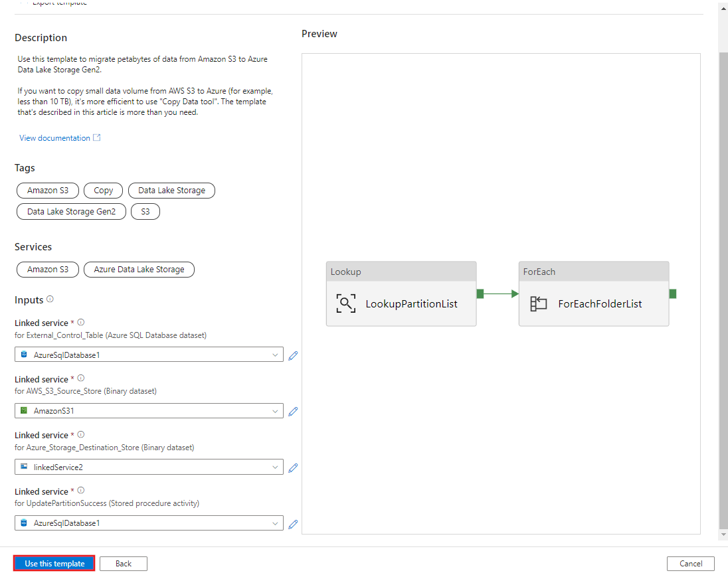Click the ForEach loop icon on ForEachFolderList

(x=539, y=303)
